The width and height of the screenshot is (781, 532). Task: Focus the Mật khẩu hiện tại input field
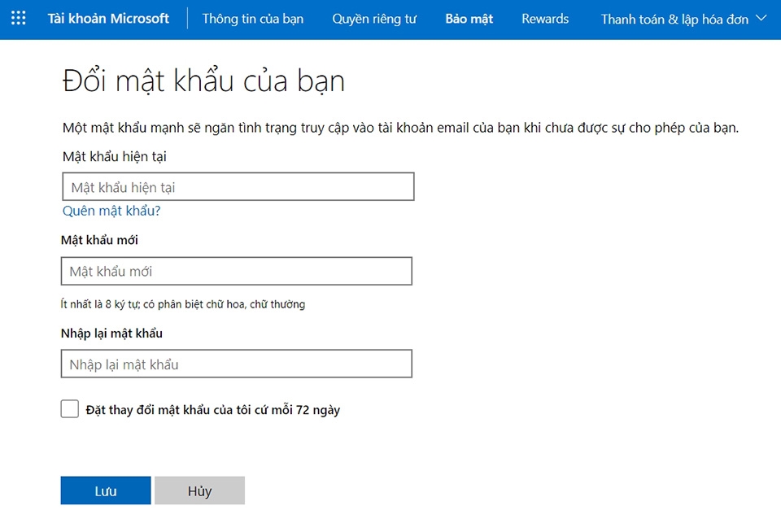pyautogui.click(x=238, y=187)
